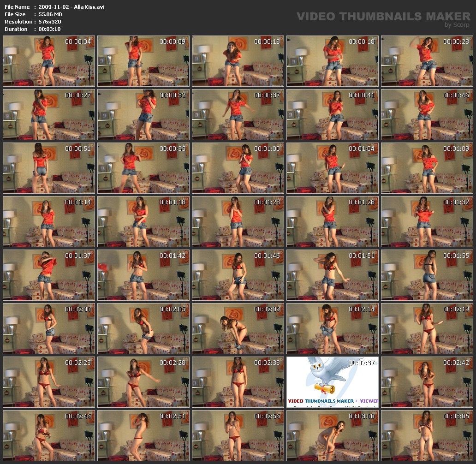The image size is (476, 464).
Task: Click the Video Thumbnails Maker watermark logo
Action: pyautogui.click(x=383, y=17)
